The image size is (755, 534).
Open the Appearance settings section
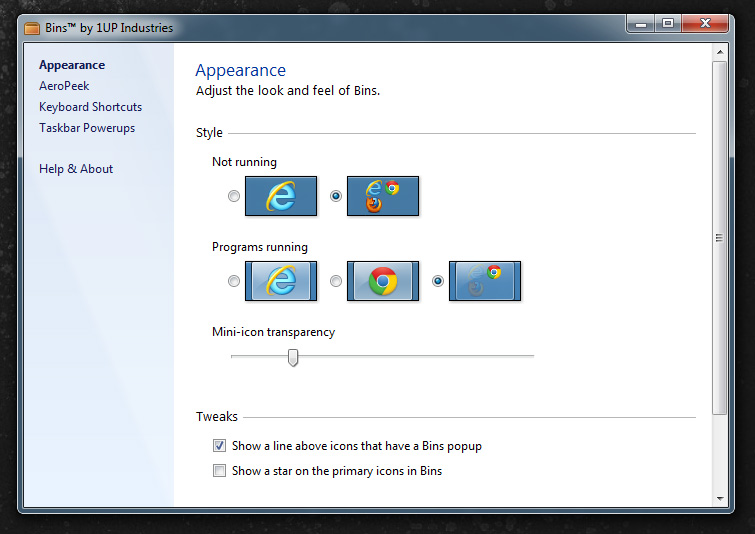click(72, 65)
